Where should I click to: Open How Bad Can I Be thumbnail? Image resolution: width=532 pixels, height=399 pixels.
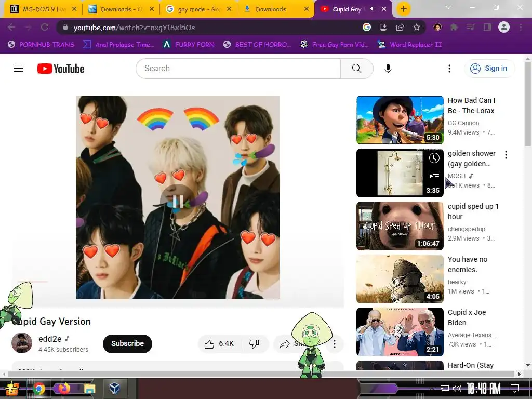[x=400, y=120]
